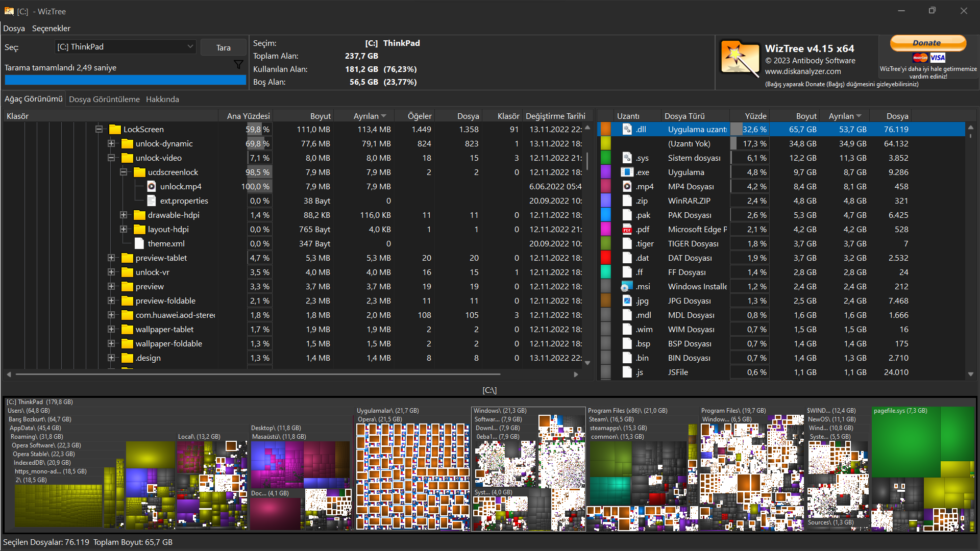Collapse the ucdscreenlock folder
The width and height of the screenshot is (980, 551).
click(124, 172)
